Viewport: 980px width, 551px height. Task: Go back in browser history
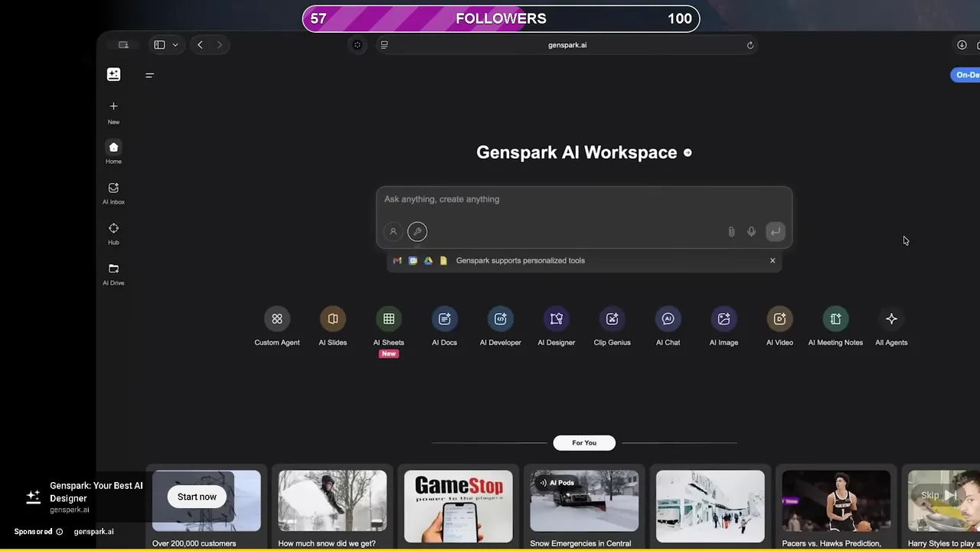coord(200,45)
